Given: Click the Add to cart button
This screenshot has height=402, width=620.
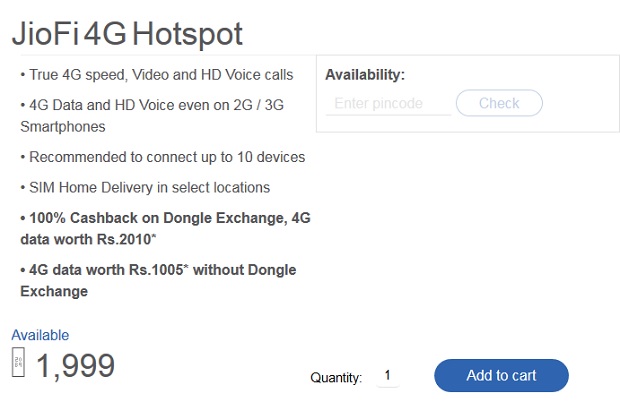Looking at the screenshot, I should point(501,376).
